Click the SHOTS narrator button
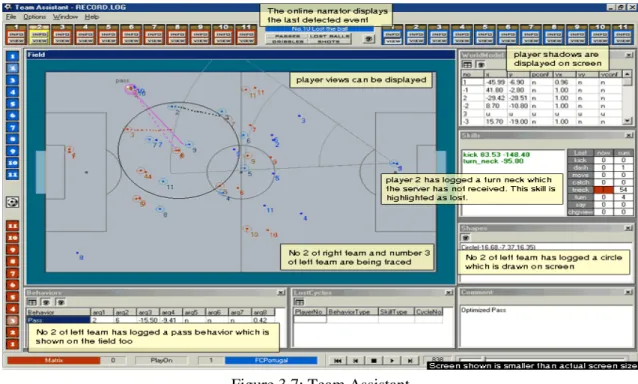This screenshot has height=384, width=638. point(330,41)
